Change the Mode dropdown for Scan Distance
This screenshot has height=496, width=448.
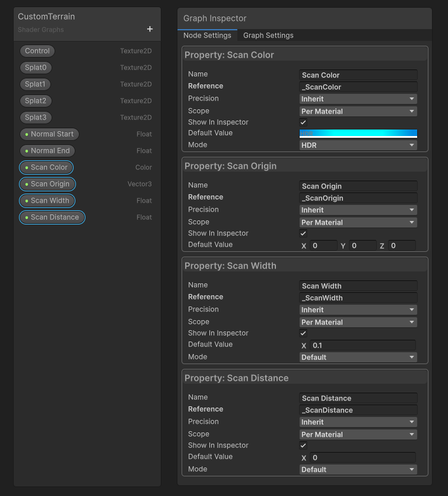358,469
